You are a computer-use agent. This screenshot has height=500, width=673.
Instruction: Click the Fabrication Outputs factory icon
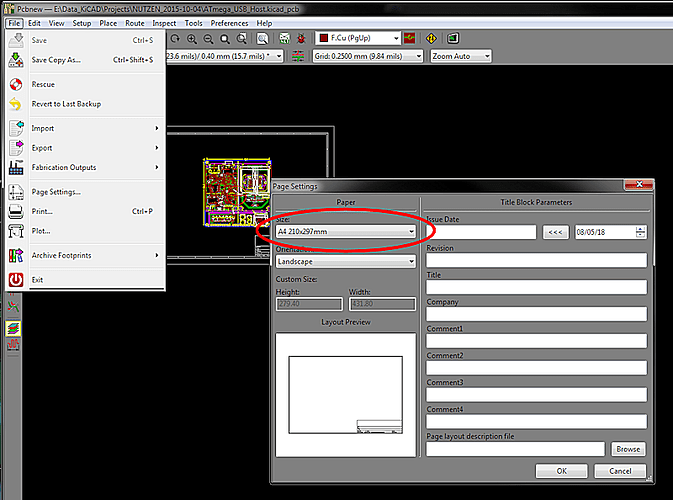(x=16, y=167)
